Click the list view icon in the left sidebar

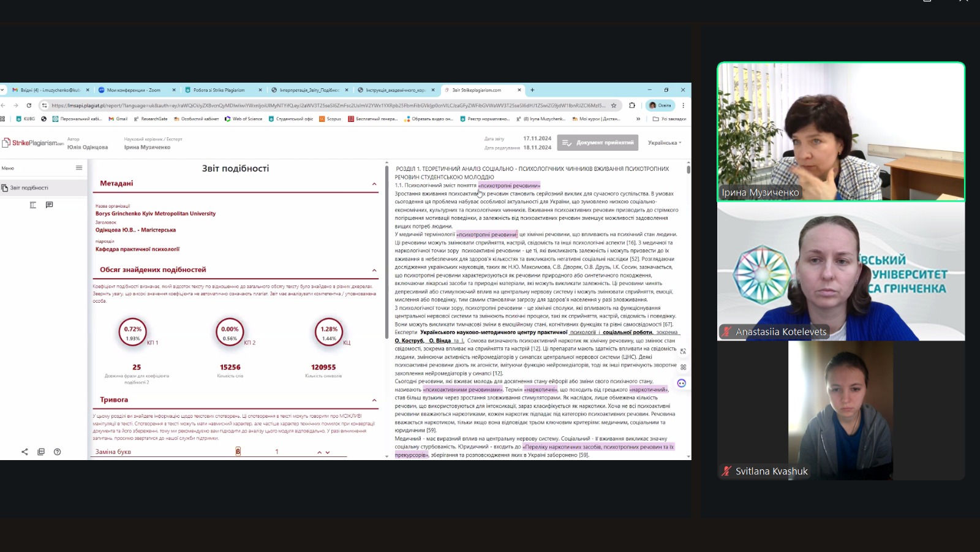pos(33,205)
